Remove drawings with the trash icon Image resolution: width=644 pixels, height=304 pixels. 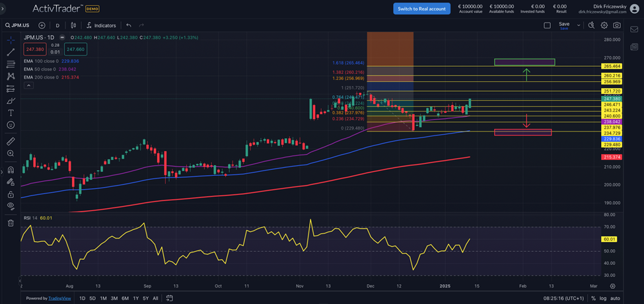pyautogui.click(x=11, y=223)
